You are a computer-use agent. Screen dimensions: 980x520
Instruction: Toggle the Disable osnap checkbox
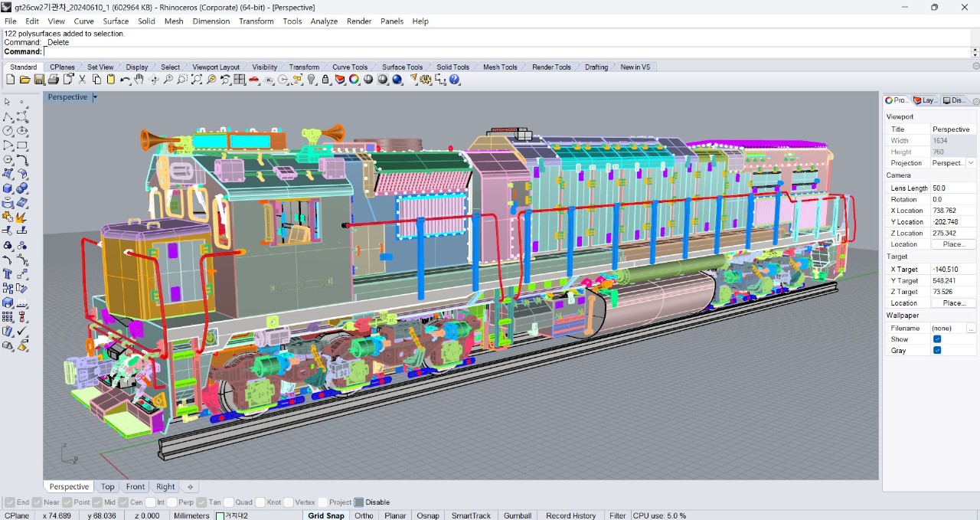pyautogui.click(x=359, y=502)
